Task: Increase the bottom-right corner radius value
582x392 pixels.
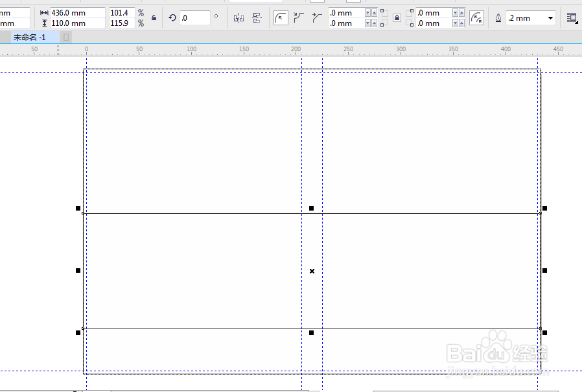Action: coord(461,23)
